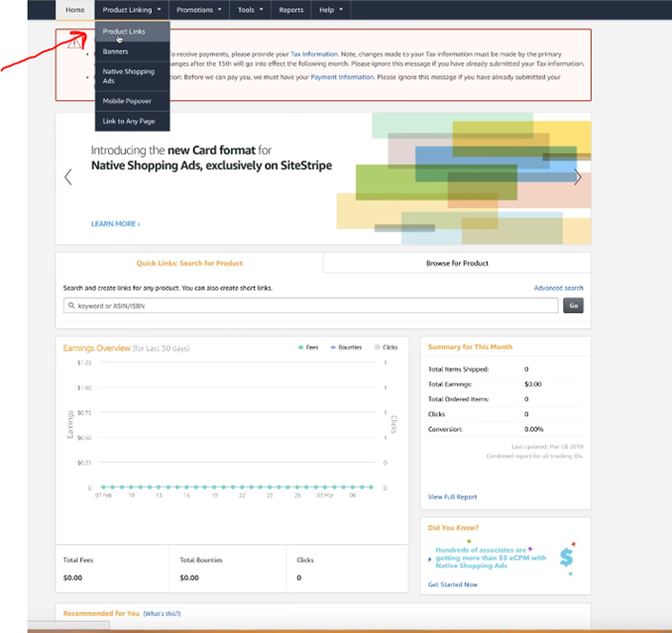Screen dimensions: 672x633
Task: Click the Total Fees $0.00 amount
Action: tap(73, 578)
